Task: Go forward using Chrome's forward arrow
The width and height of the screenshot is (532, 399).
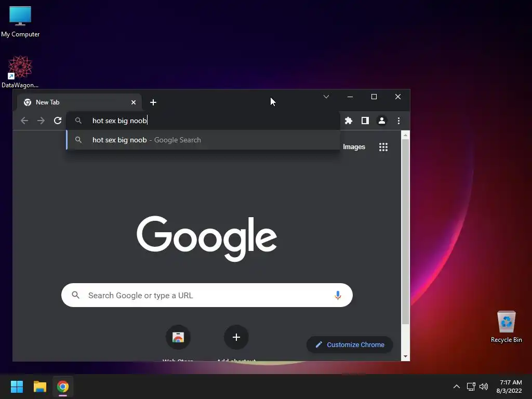Action: click(41, 121)
